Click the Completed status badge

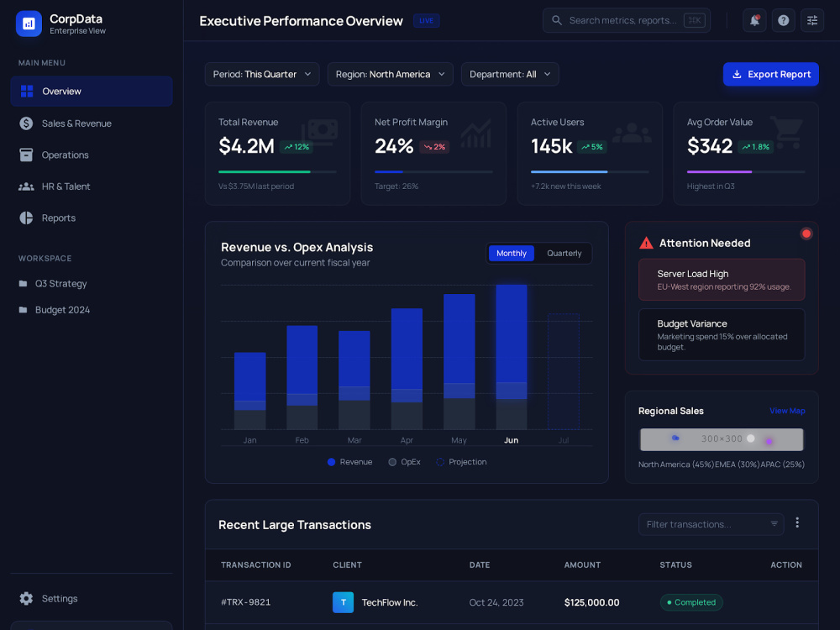(x=691, y=602)
